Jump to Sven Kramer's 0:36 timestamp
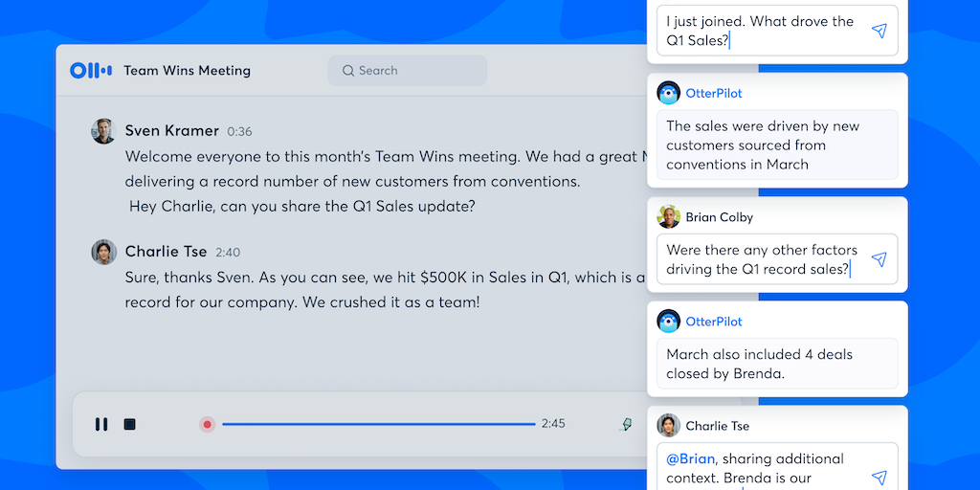 pyautogui.click(x=239, y=132)
